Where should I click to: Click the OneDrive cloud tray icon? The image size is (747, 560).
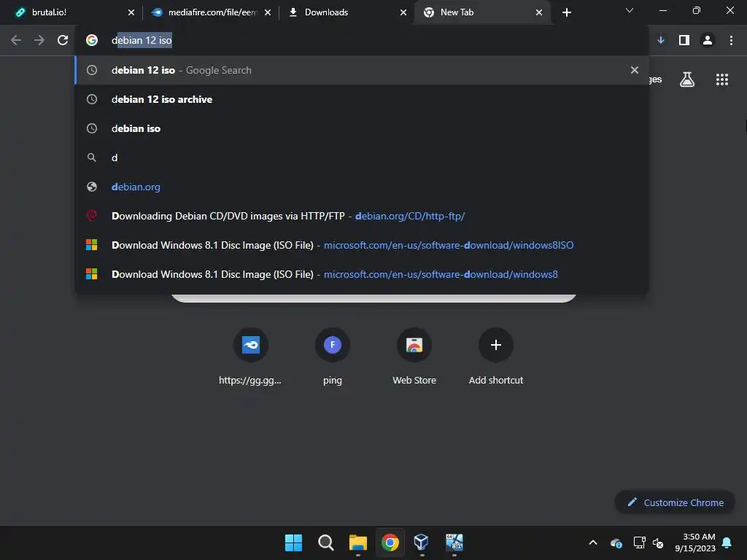coord(616,542)
